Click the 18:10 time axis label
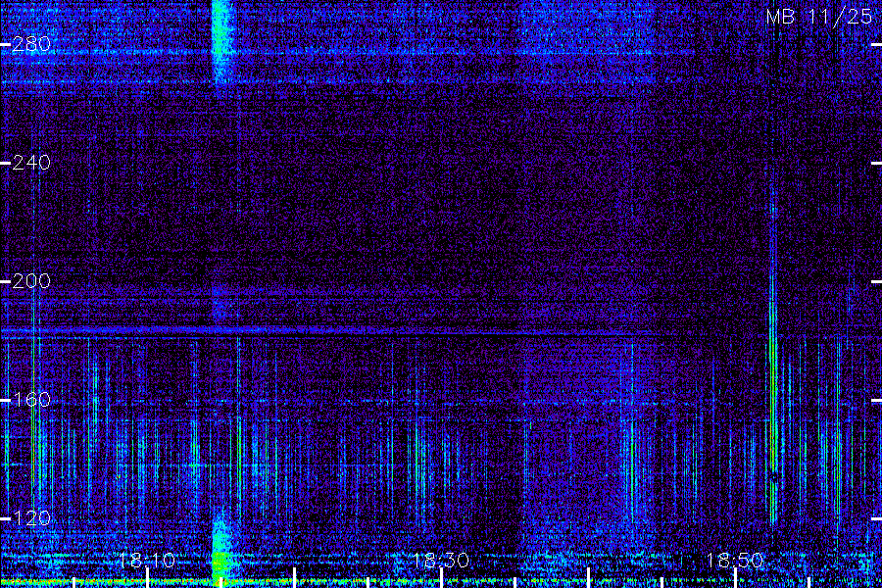This screenshot has height=588, width=882. pos(147,561)
